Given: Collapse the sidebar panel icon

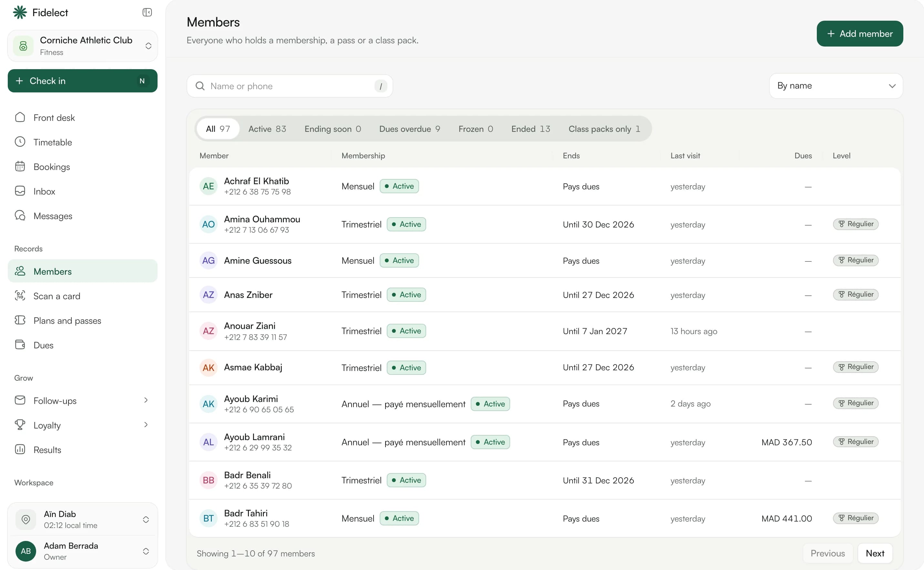Looking at the screenshot, I should click(147, 12).
